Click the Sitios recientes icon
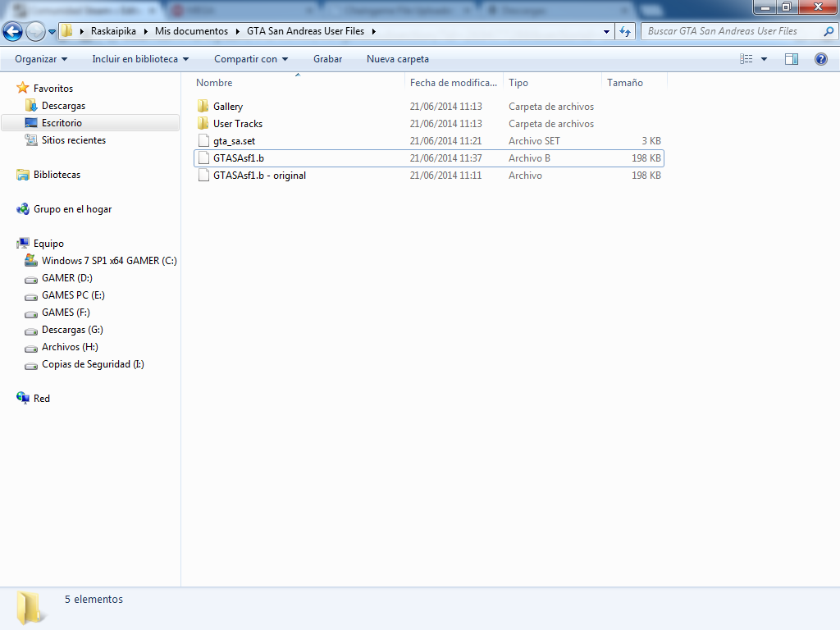The image size is (840, 630). (x=31, y=139)
